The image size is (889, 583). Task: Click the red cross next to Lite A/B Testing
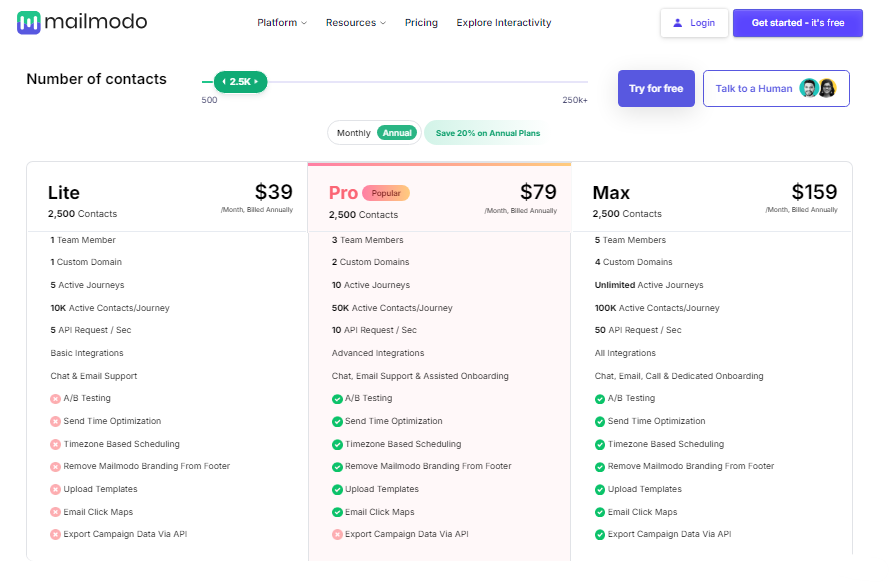[56, 399]
